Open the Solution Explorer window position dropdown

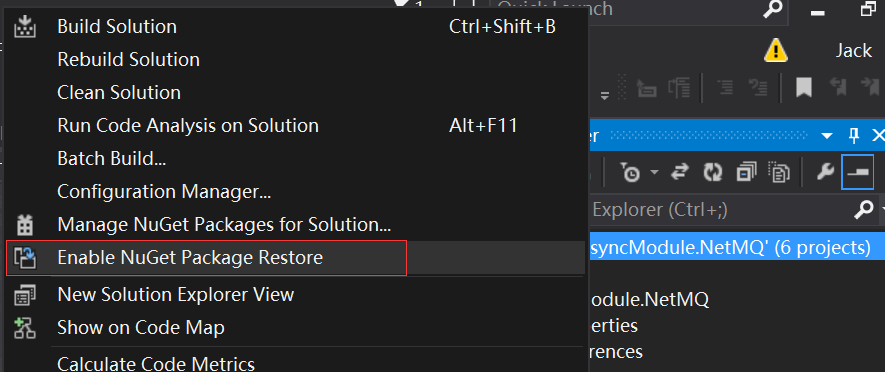click(827, 136)
